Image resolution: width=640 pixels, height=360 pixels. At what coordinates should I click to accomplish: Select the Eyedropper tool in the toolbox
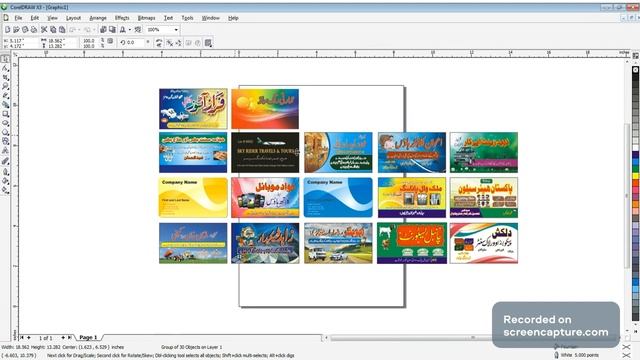pyautogui.click(x=5, y=171)
